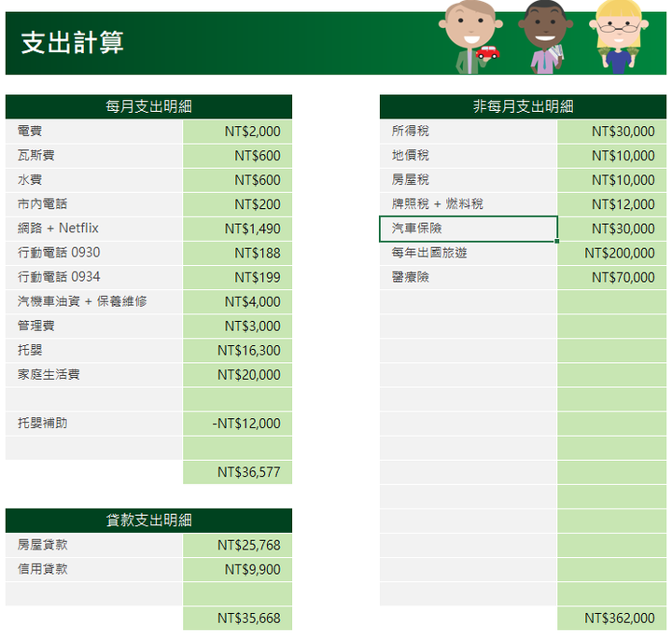The image size is (672, 640).
Task: Select the NT$9,900 loan amount
Action: pyautogui.click(x=237, y=570)
